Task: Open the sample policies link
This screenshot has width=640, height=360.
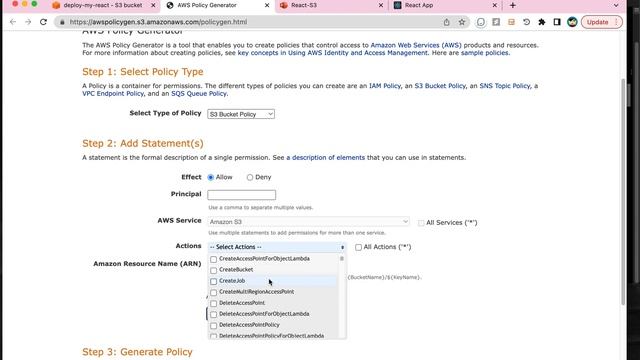Action: pos(484,53)
